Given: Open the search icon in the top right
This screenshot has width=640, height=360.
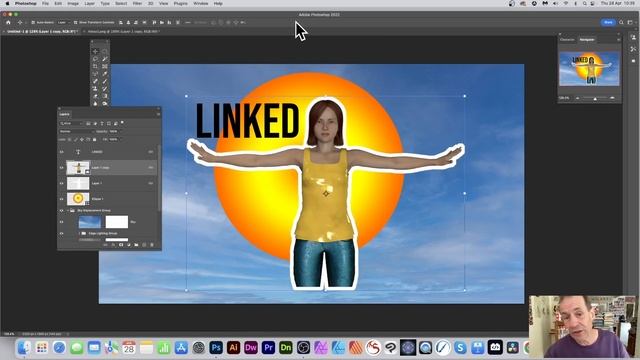Looking at the screenshot, I should [621, 22].
